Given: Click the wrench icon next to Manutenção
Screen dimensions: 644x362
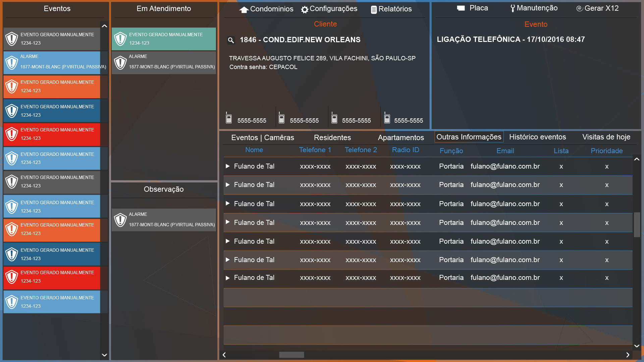Looking at the screenshot, I should coord(513,8).
